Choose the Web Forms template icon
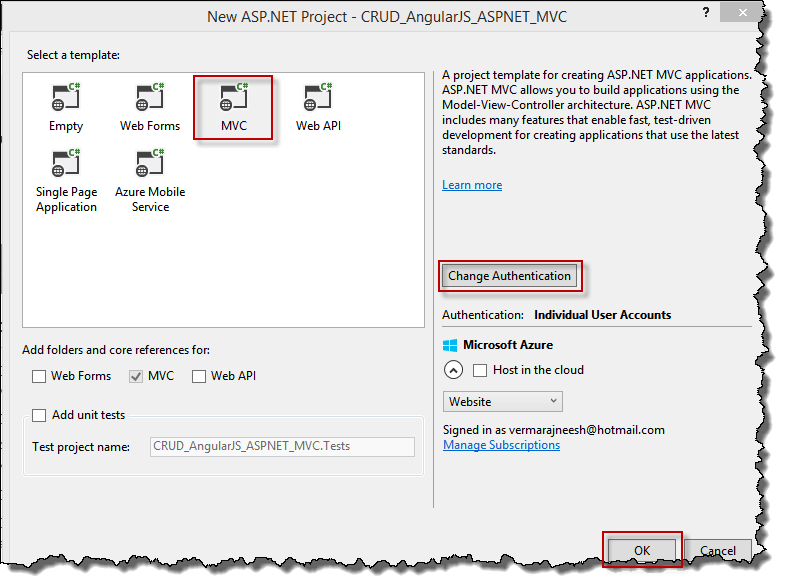The image size is (786, 586). (150, 98)
